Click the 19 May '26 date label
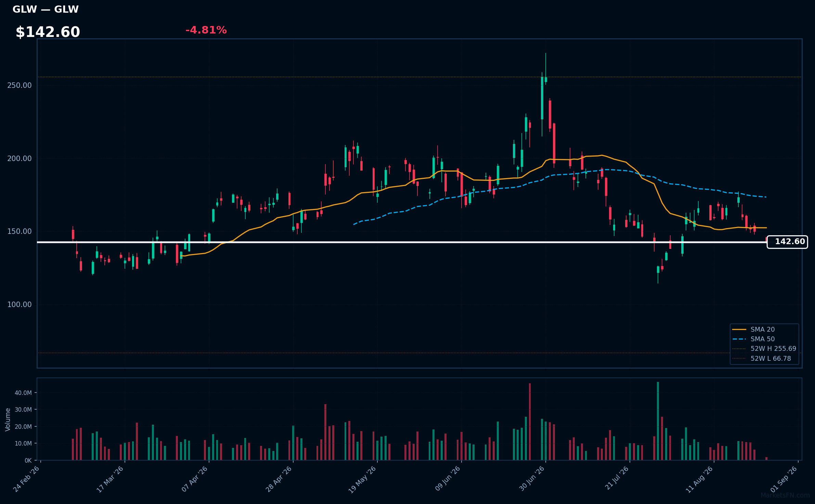 362,479
